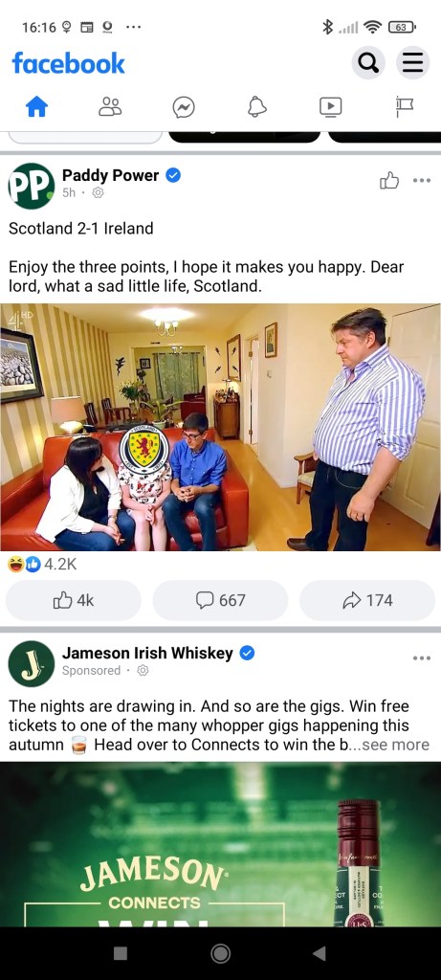Open Facebook search magnifier icon

pyautogui.click(x=368, y=62)
